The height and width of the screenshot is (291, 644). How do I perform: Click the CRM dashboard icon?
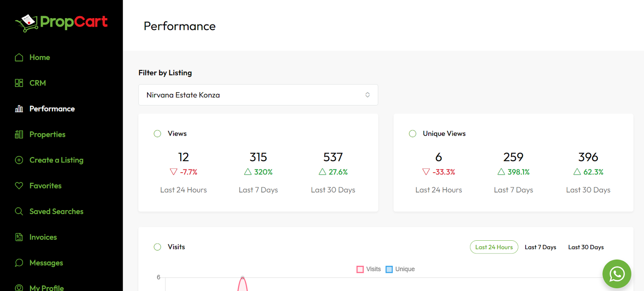pos(19,83)
